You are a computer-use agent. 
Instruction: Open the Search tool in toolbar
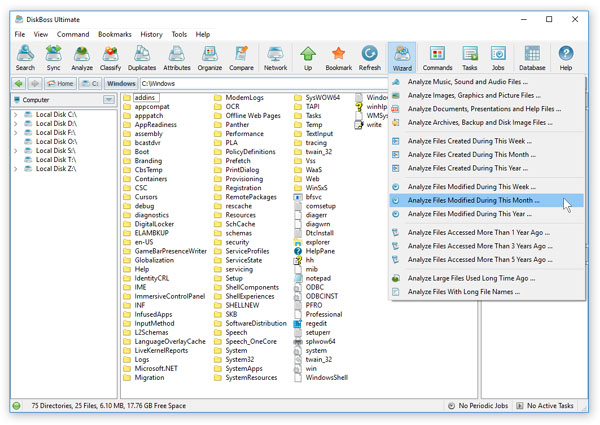click(25, 58)
